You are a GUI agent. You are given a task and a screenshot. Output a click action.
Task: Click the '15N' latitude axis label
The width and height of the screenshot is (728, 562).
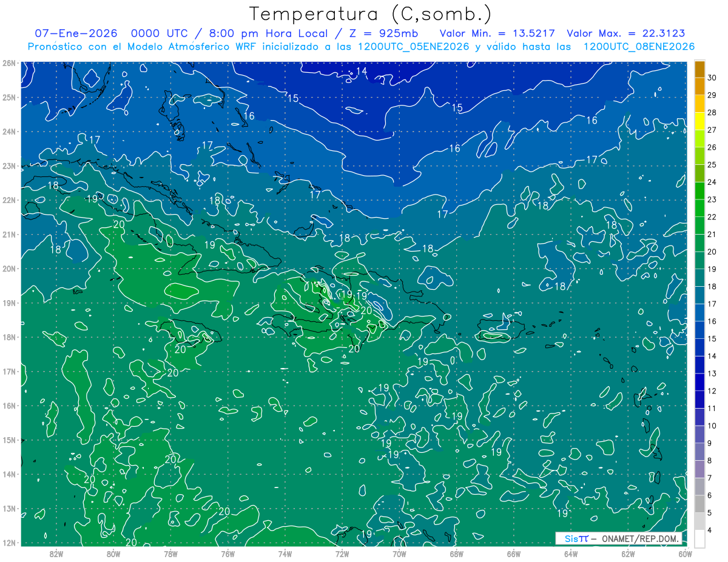point(8,440)
